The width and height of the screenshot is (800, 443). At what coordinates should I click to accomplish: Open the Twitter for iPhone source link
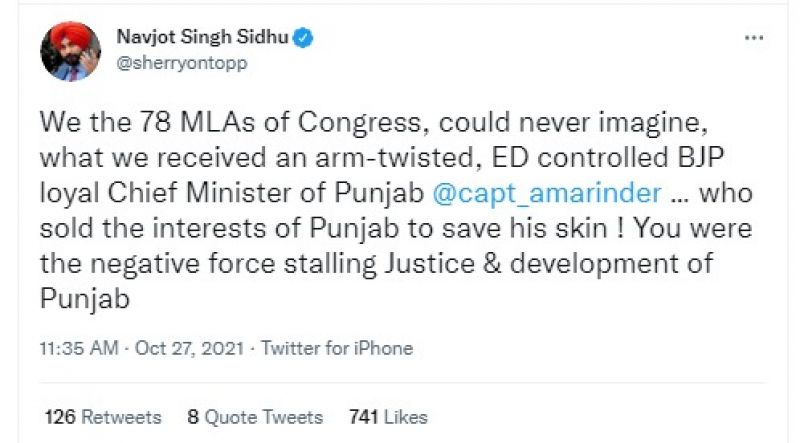(336, 348)
